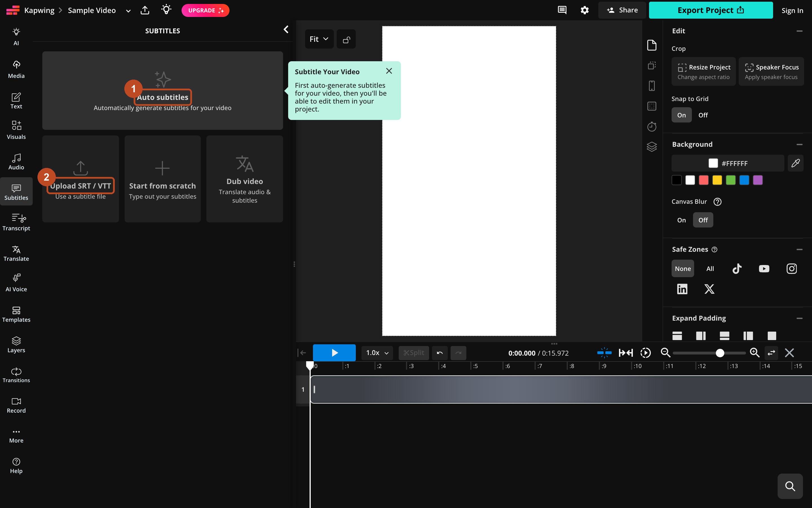Select the red background color swatch
Image resolution: width=812 pixels, height=508 pixels.
704,180
